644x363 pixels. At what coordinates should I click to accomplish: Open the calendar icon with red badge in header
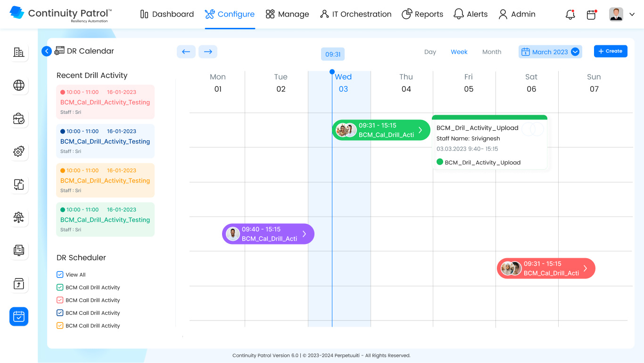[x=591, y=15]
